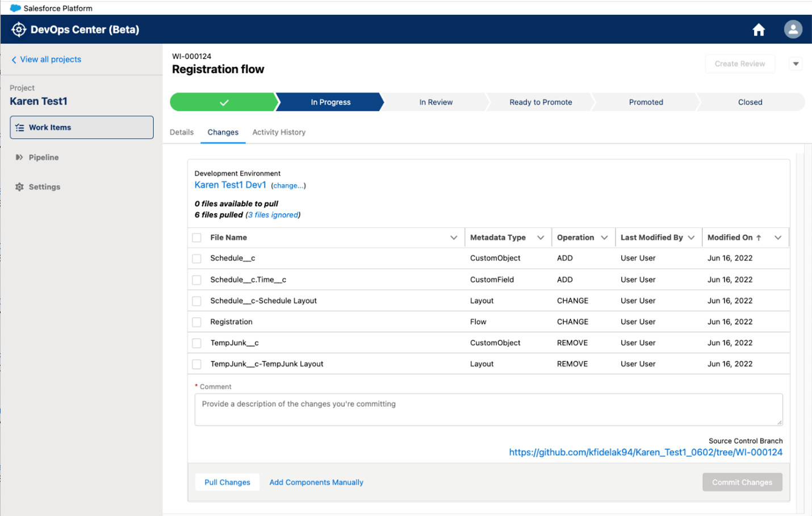Open the Karen Test1 Dev1 environment link
The image size is (812, 516).
tap(230, 185)
